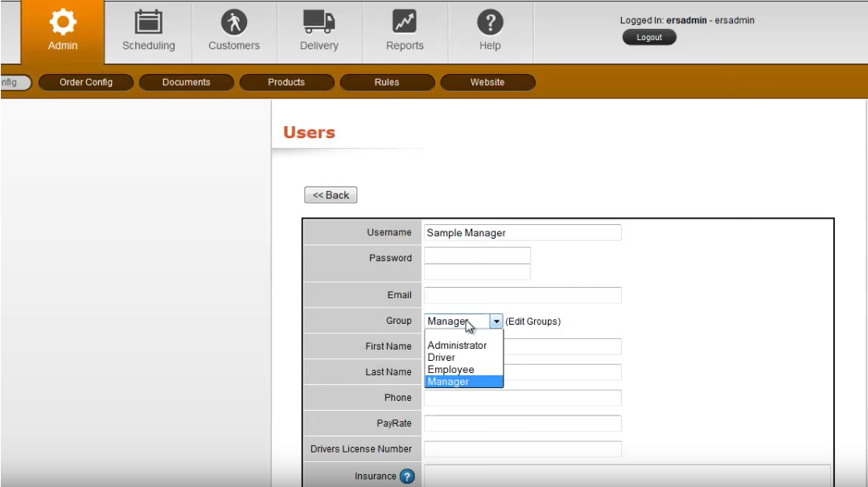Open the Website submenu
This screenshot has width=868, height=487.
(x=487, y=82)
